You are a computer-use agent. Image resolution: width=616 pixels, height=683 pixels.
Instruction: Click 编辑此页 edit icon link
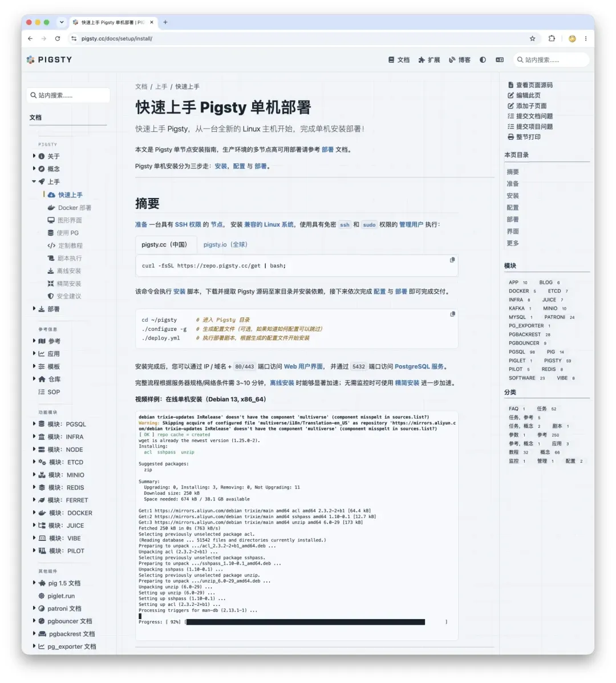click(524, 95)
